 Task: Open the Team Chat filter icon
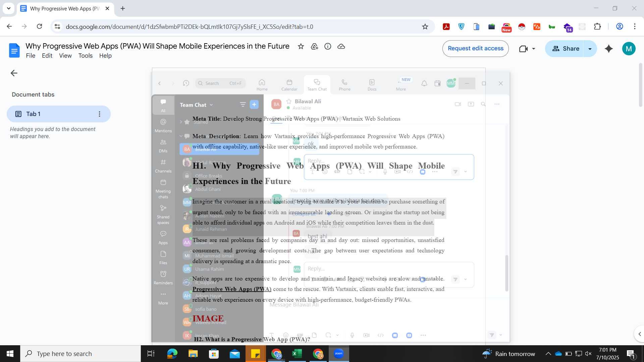tap(243, 105)
